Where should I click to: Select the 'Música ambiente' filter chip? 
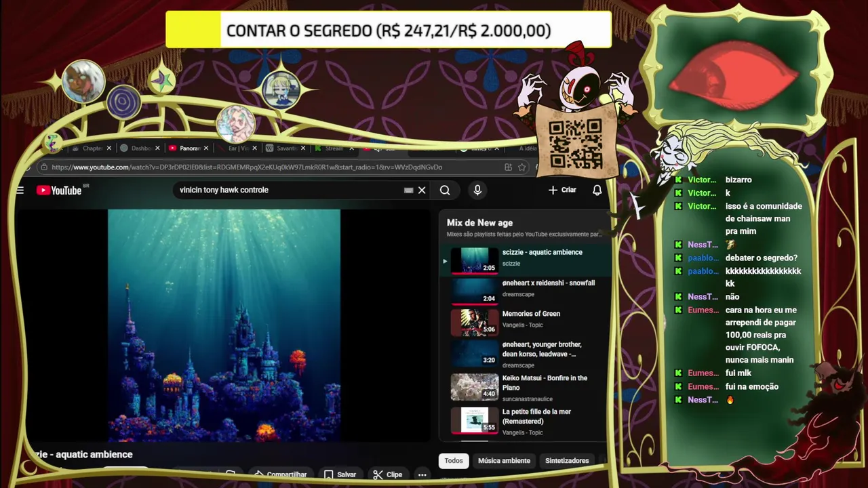(x=504, y=461)
